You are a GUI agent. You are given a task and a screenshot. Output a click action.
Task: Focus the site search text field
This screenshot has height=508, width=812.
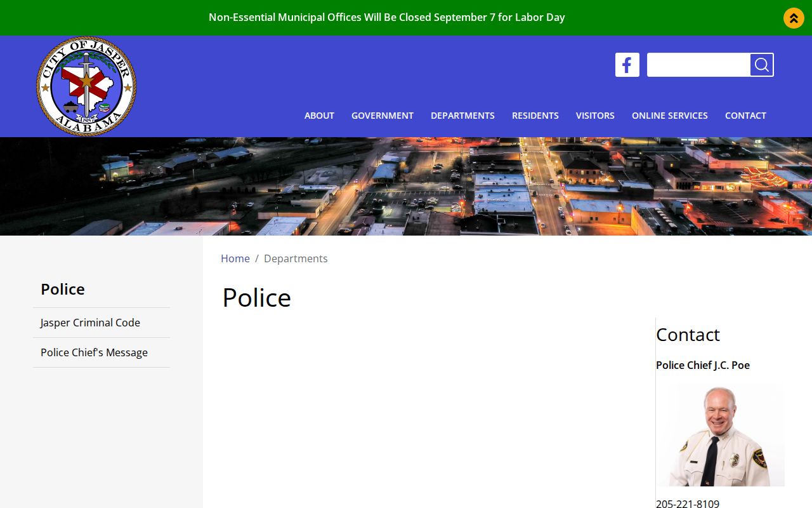(x=698, y=65)
